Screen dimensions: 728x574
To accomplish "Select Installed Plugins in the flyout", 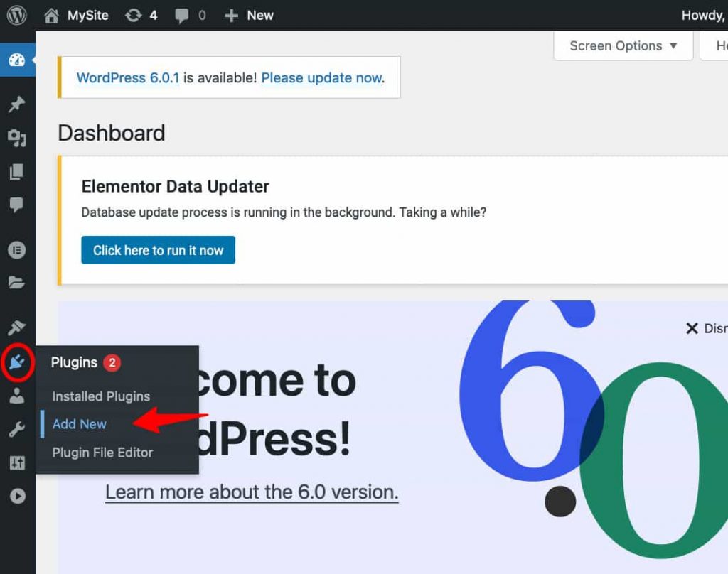I will [101, 396].
